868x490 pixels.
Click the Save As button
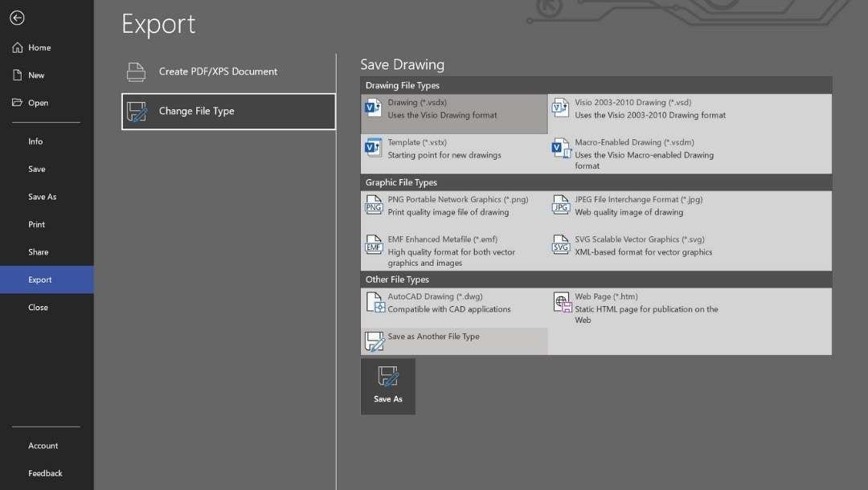[388, 386]
